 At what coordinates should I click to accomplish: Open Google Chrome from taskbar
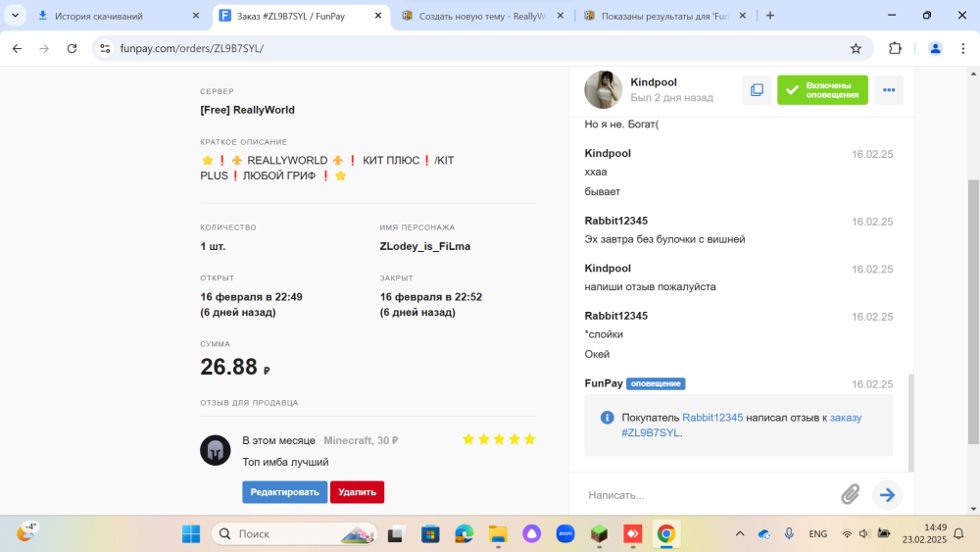(666, 534)
